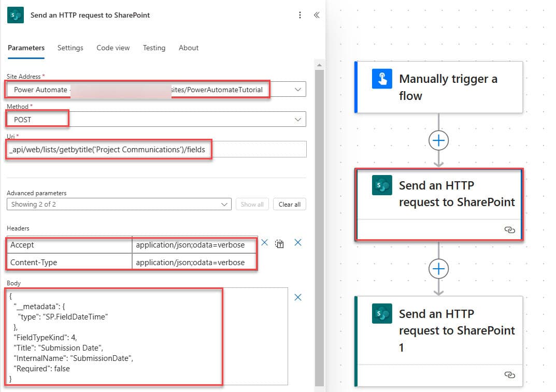
Task: Open the Code view tab
Action: tap(113, 48)
